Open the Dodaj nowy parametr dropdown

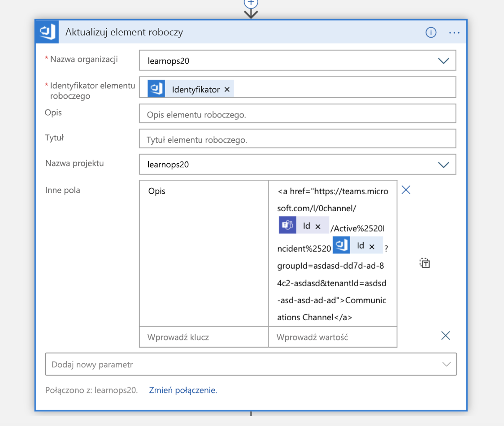[x=251, y=364]
